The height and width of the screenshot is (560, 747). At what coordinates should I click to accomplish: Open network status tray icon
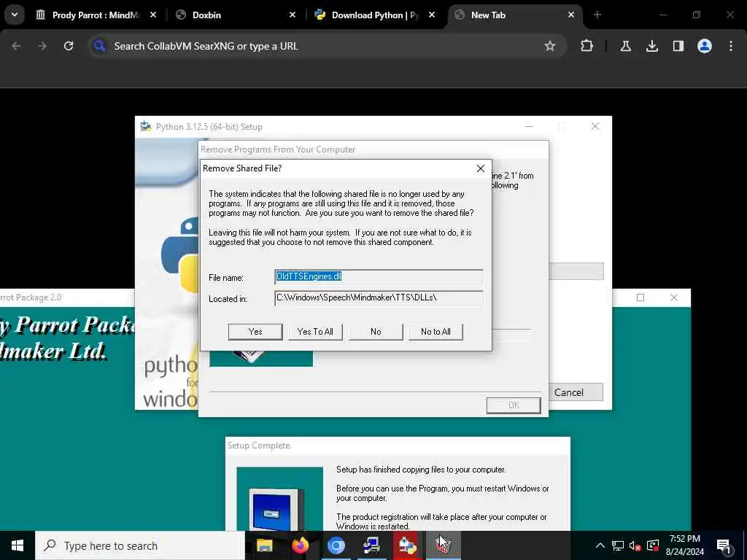click(618, 545)
